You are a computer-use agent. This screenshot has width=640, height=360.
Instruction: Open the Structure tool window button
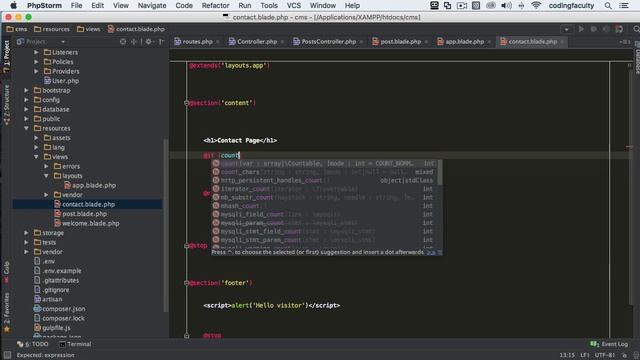click(6, 105)
